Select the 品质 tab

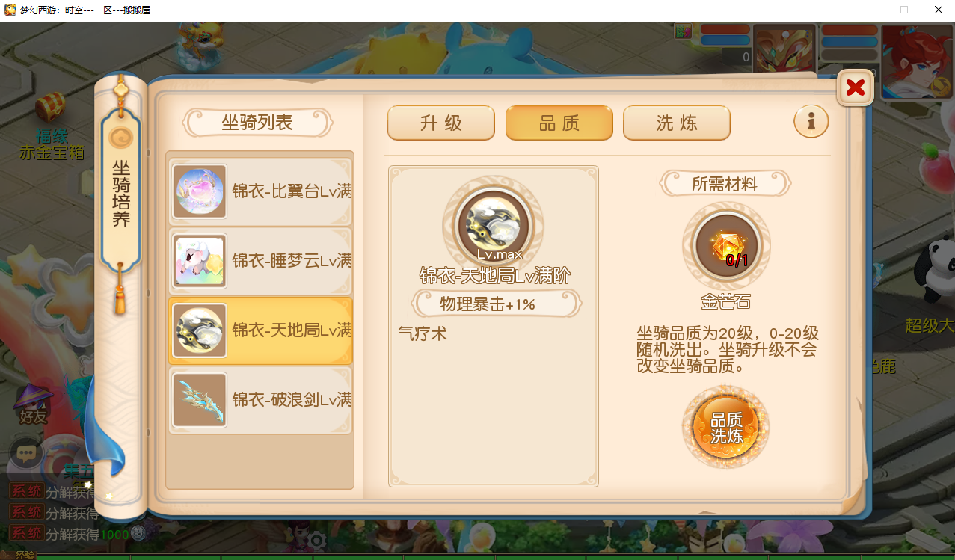559,123
